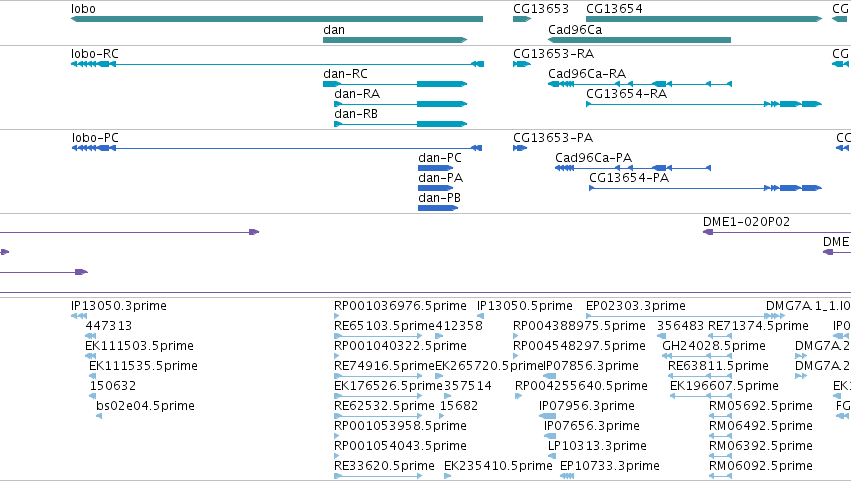Click the RM06392.5prime EST label
Image resolution: width=851 pixels, height=481 pixels.
pyautogui.click(x=761, y=447)
